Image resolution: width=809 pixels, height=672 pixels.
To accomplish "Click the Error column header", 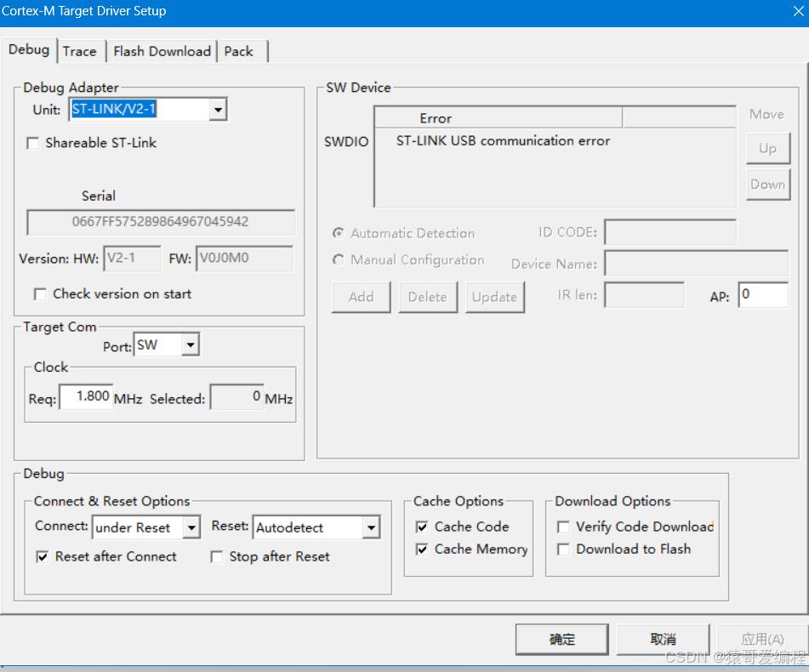I will tap(499, 118).
